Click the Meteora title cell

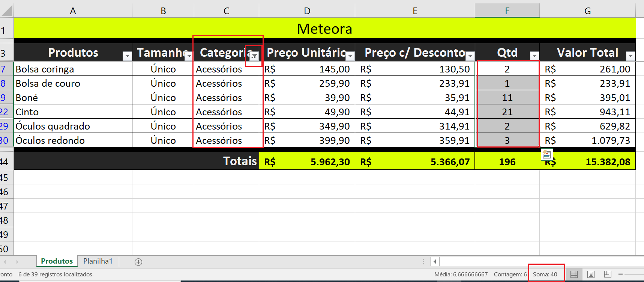[324, 29]
